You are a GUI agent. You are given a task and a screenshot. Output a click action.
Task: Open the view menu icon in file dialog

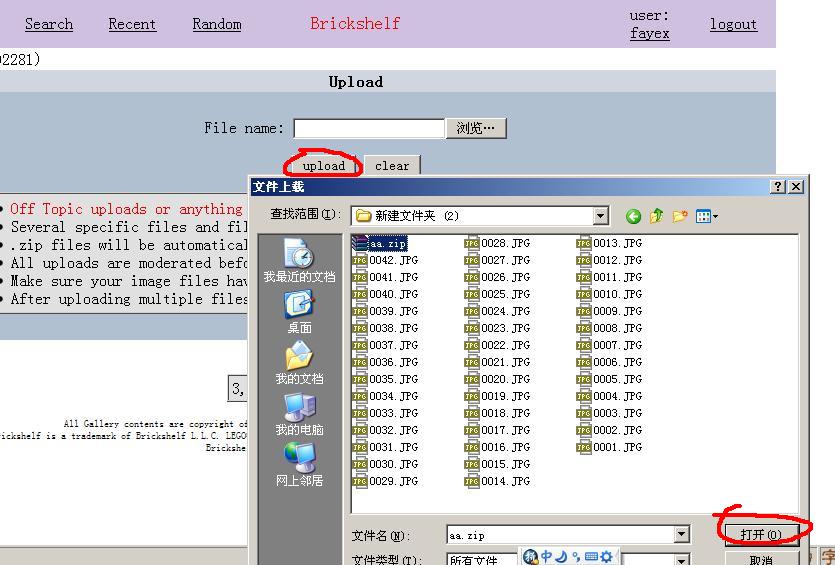(x=707, y=216)
